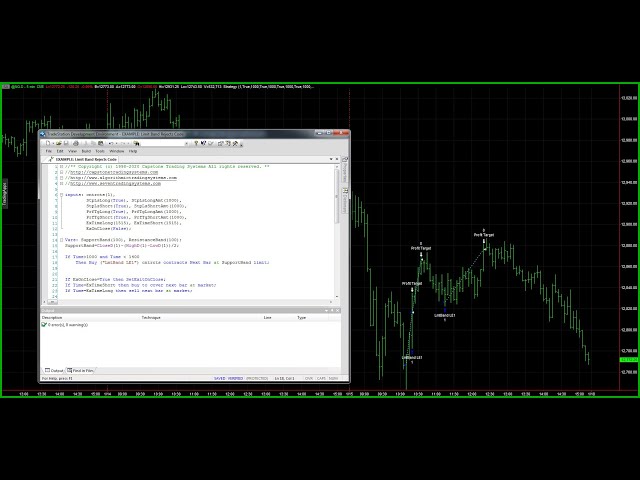Close the code document tab with X
Screen dimensions: 640x480
pyautogui.click(x=337, y=159)
